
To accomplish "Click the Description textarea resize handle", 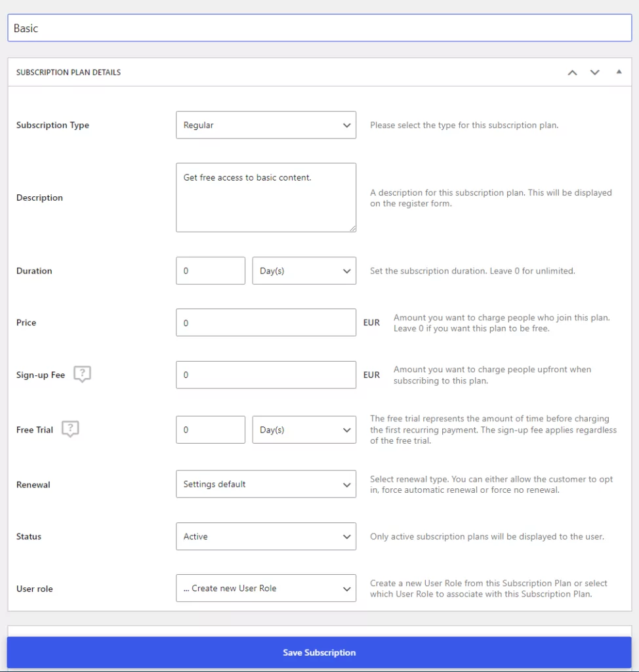I will tap(352, 228).
